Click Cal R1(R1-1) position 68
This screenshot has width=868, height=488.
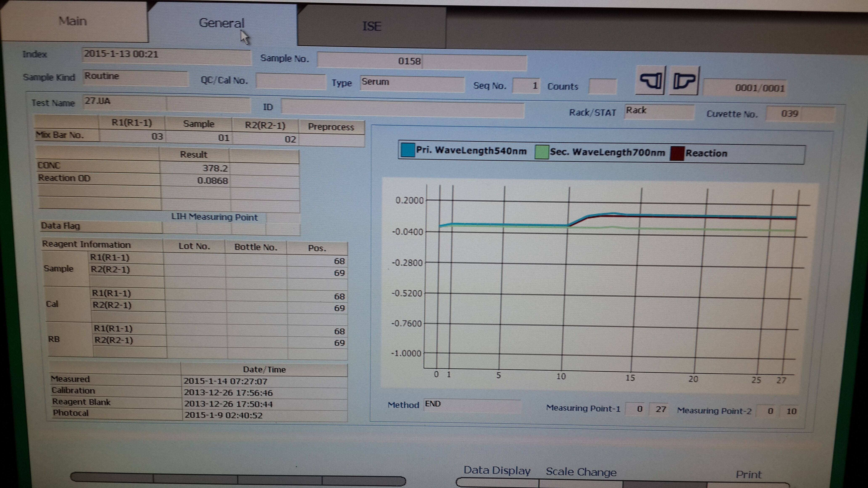(x=317, y=296)
